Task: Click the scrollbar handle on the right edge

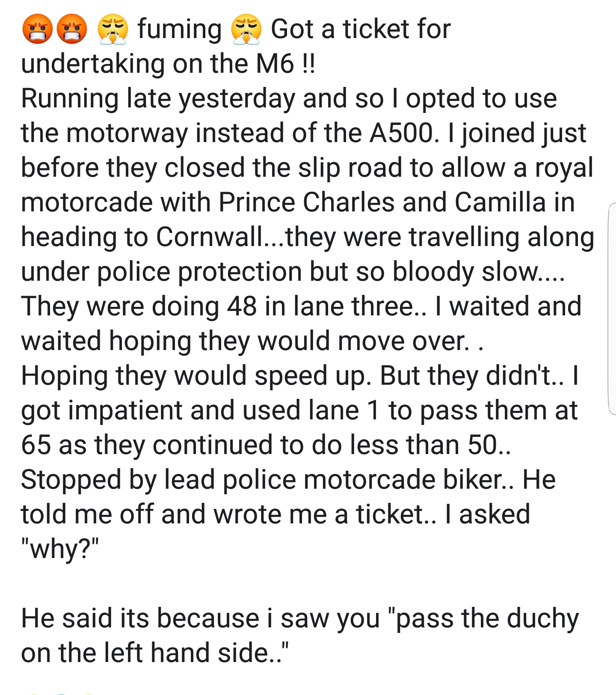Action: point(612,308)
